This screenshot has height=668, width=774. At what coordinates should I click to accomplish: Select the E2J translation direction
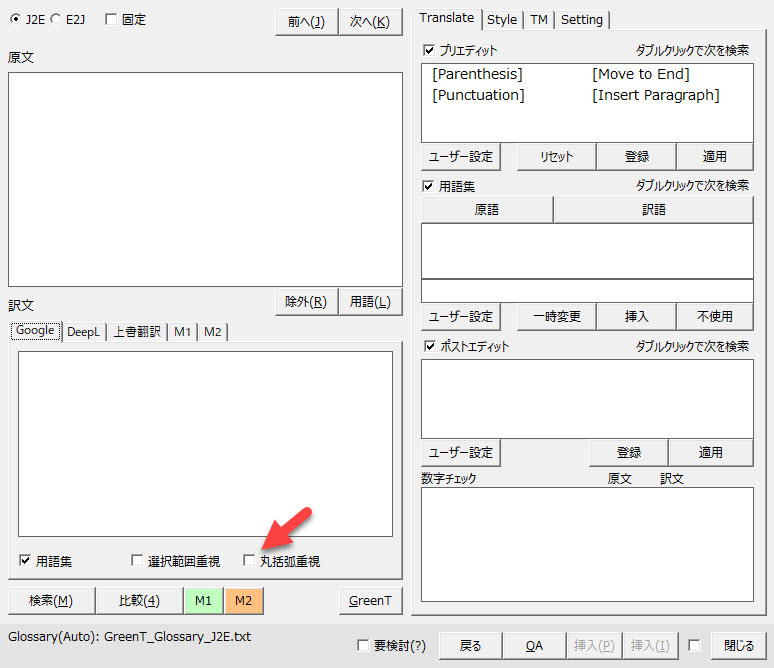tap(55, 20)
